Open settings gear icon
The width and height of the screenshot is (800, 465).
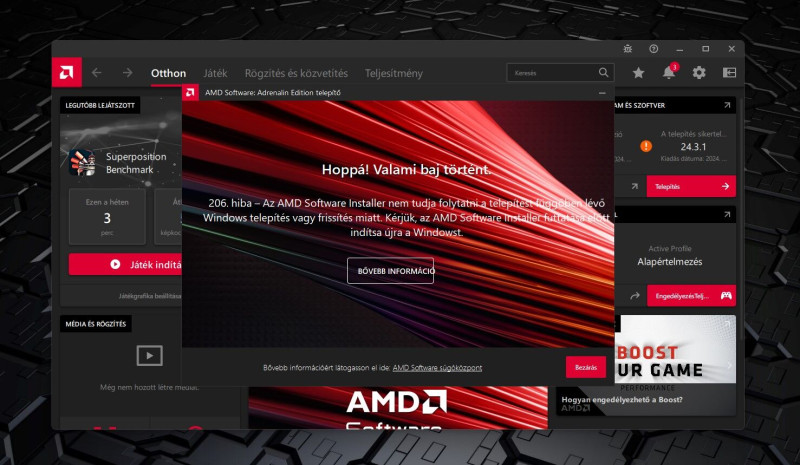[699, 72]
